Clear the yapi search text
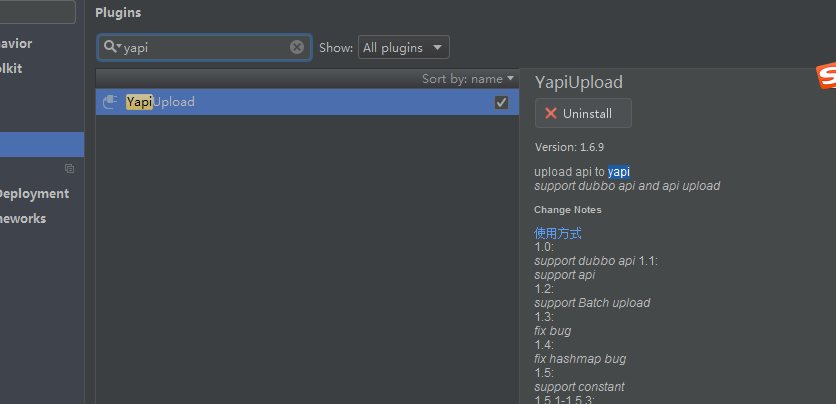Screen dimensions: 836x404 point(297,47)
